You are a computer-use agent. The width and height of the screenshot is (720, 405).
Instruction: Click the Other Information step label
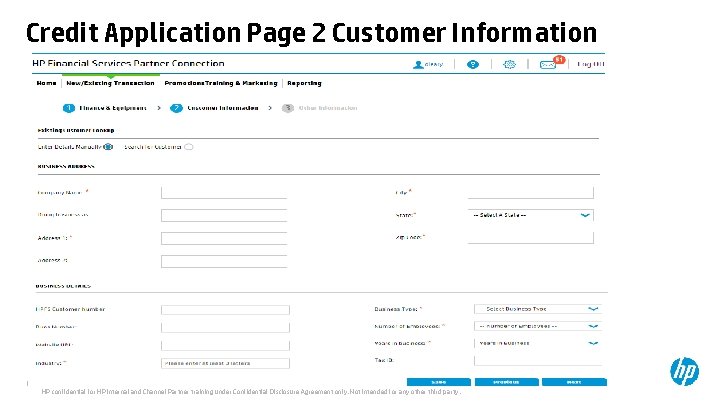328,108
